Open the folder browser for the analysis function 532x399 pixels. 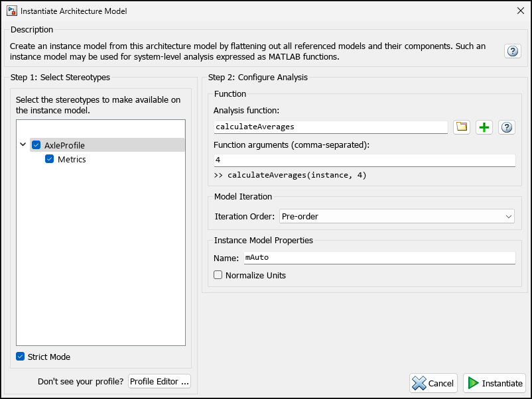[x=462, y=127]
